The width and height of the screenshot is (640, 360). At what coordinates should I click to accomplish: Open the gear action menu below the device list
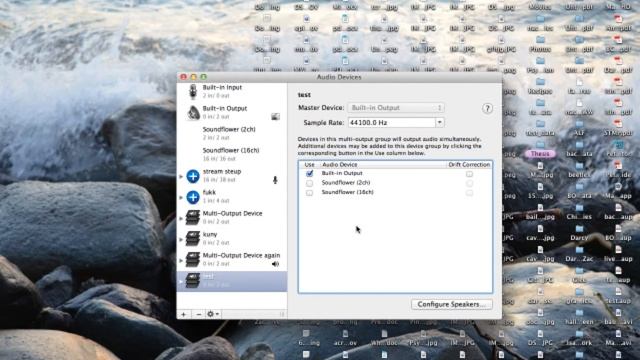click(213, 314)
